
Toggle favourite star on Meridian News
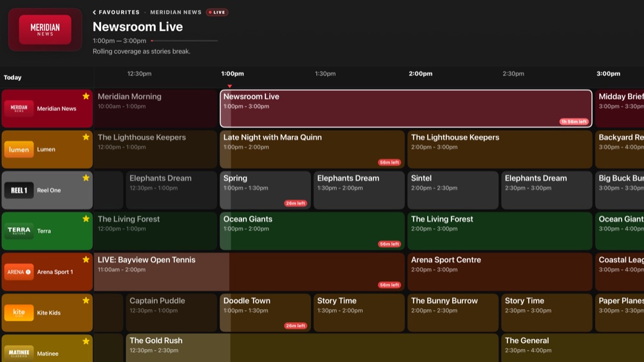86,96
